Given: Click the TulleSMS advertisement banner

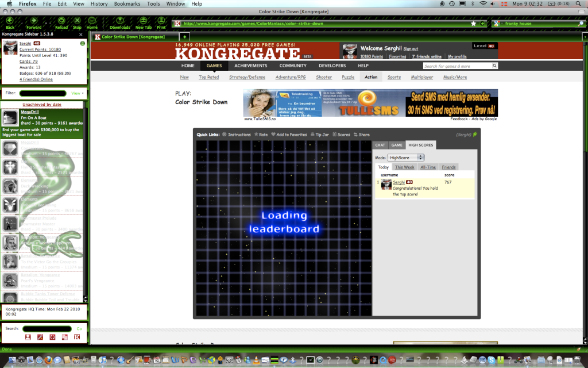Looking at the screenshot, I should (370, 103).
